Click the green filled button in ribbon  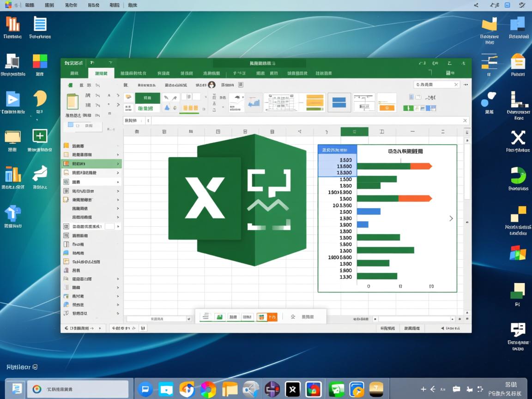(147, 98)
